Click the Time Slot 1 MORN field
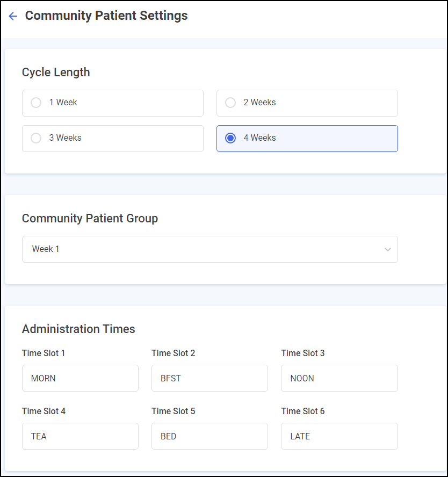 coord(80,378)
